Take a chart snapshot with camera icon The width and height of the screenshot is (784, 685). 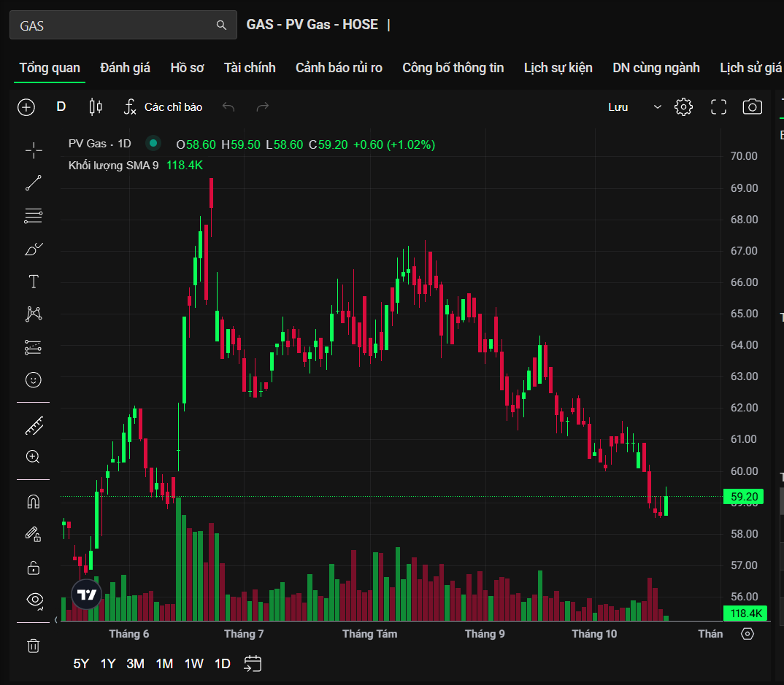coord(752,107)
